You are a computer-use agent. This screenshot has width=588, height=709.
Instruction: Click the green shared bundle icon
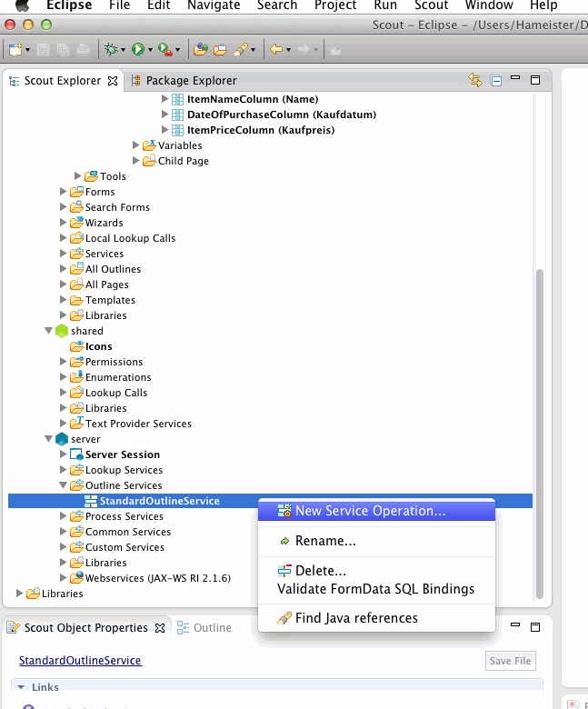click(x=62, y=331)
